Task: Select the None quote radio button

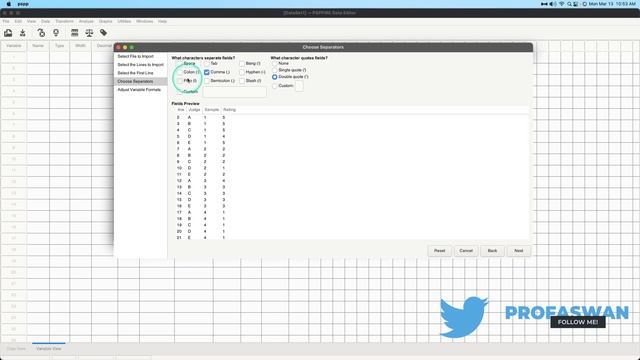Action: [274, 64]
